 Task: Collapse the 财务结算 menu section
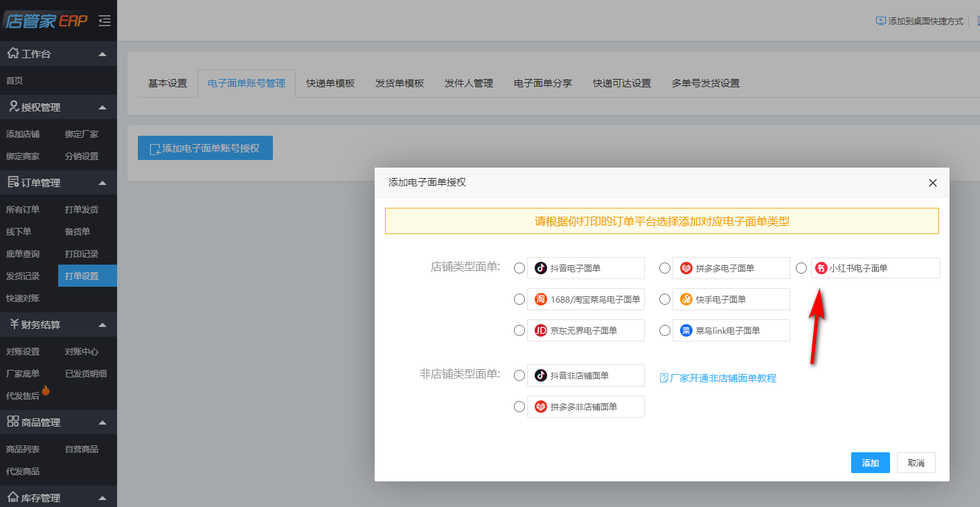coord(103,325)
